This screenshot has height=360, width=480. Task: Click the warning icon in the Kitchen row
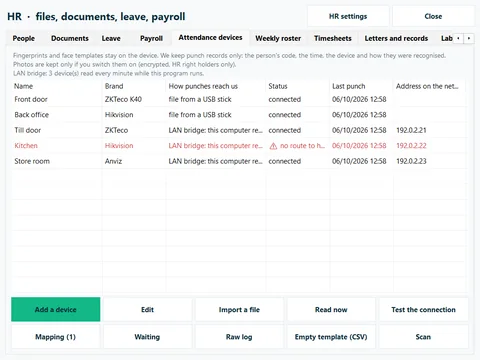[273, 146]
